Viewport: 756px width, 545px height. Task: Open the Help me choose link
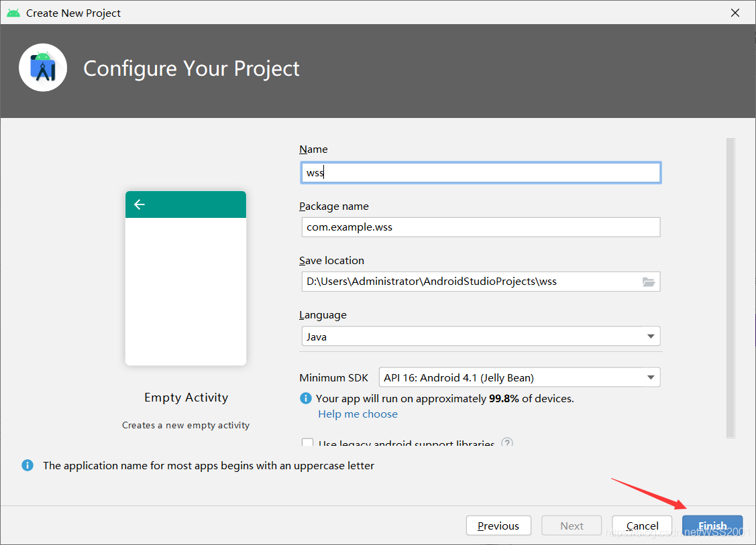click(x=358, y=414)
